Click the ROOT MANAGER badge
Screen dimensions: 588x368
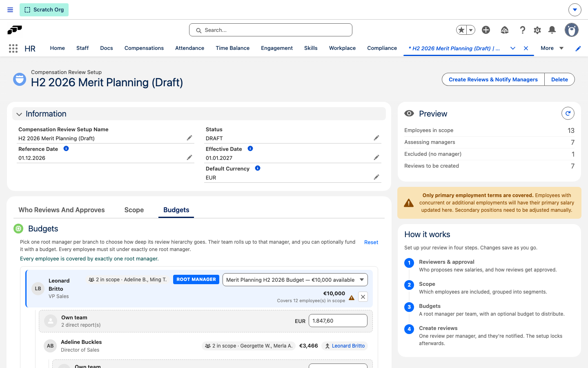click(x=196, y=279)
